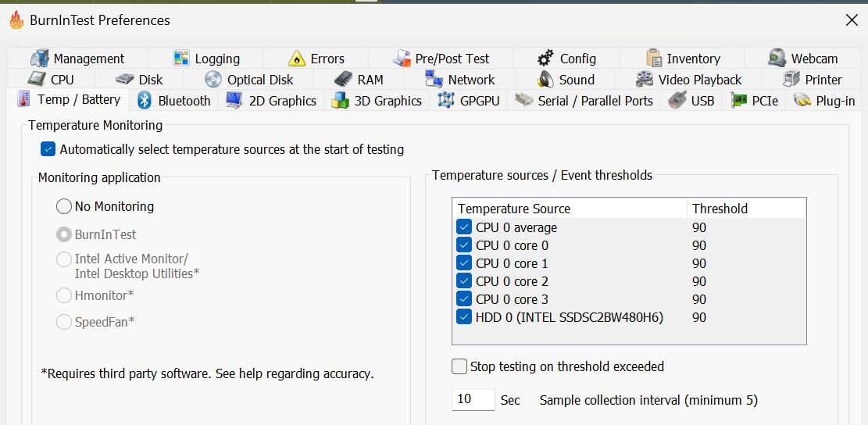Switch to the Logging tab
Viewport: 868px width, 425px height.
pyautogui.click(x=206, y=58)
